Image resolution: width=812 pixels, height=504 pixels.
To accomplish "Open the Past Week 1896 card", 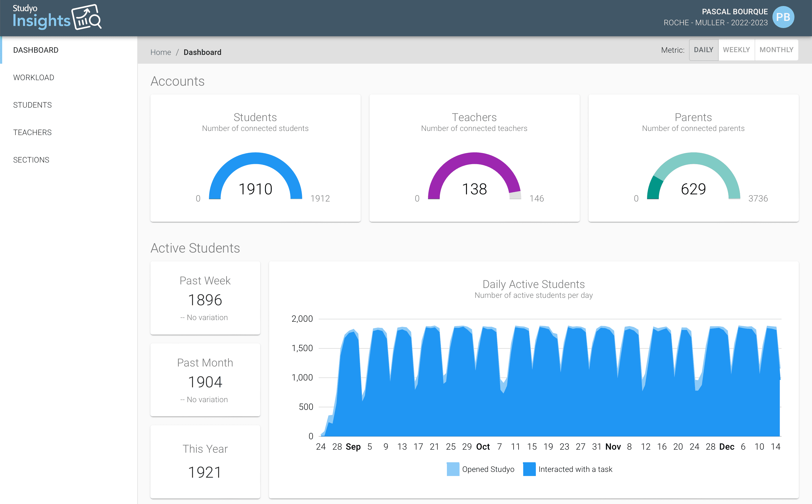I will [x=205, y=298].
